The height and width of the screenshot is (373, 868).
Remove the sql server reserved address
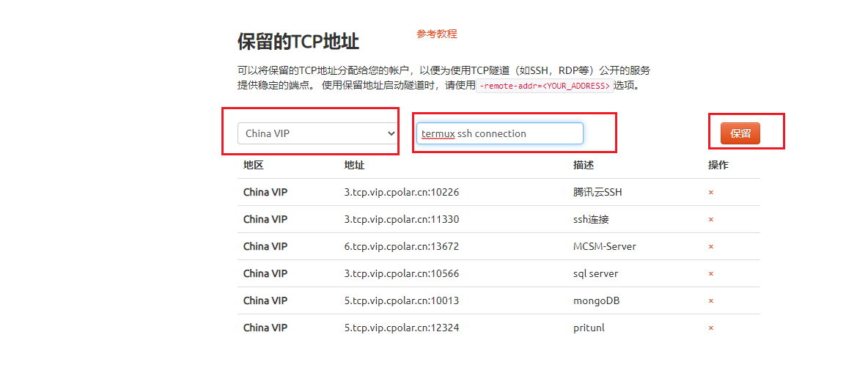(x=711, y=274)
